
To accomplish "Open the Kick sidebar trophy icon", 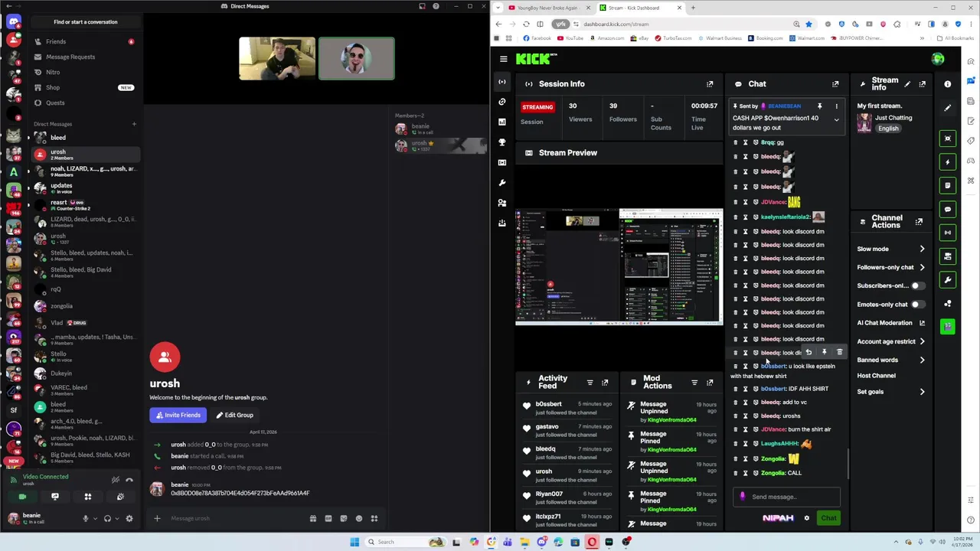I will (501, 142).
